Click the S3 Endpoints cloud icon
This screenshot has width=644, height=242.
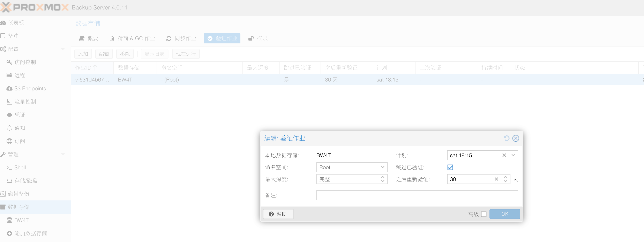9,88
